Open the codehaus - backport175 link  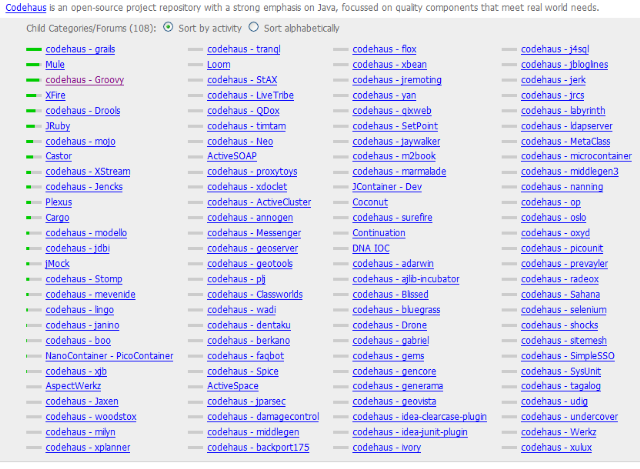click(x=258, y=448)
